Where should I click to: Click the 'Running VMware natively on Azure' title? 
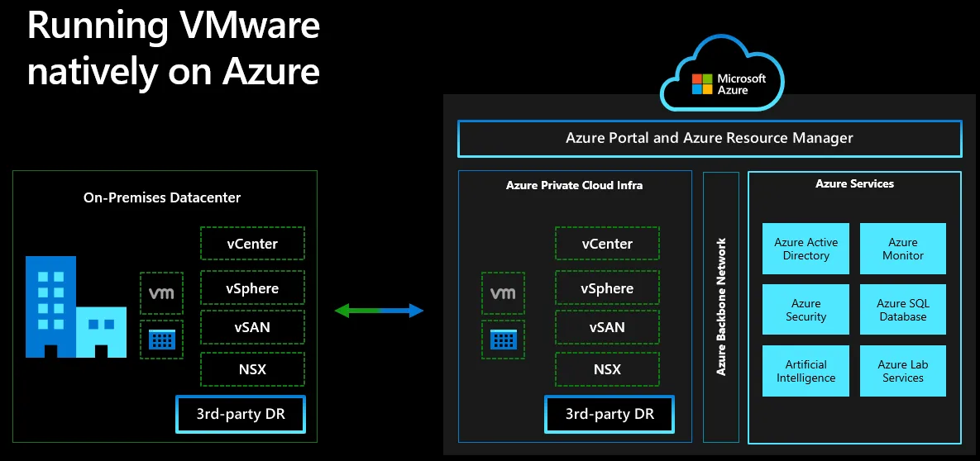point(174,50)
